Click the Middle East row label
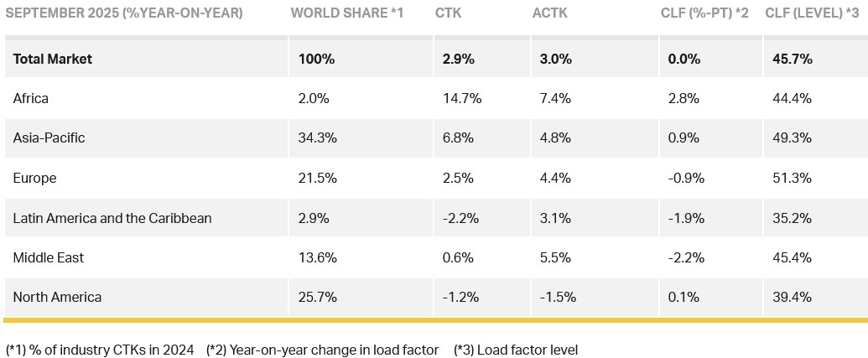 49,257
